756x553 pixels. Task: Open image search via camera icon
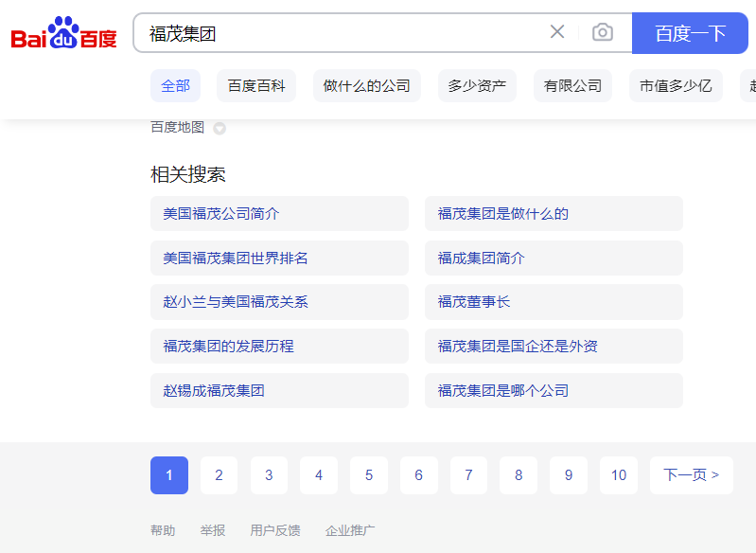point(603,32)
